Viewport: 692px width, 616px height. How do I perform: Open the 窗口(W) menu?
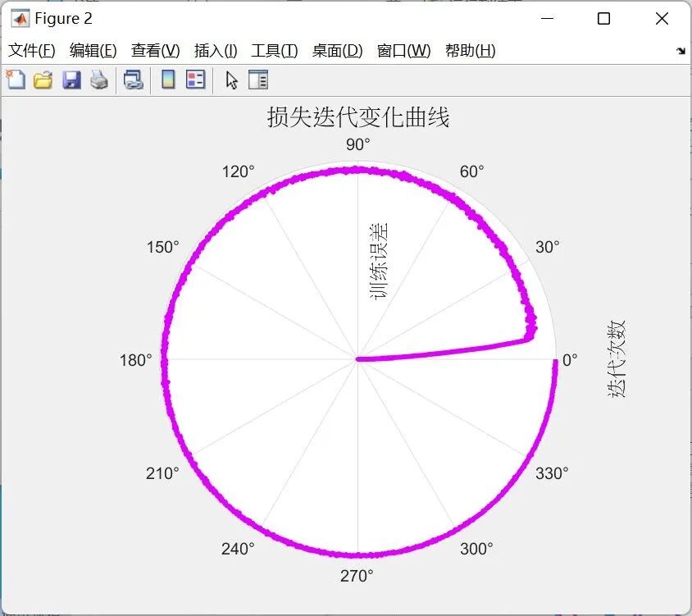(x=404, y=50)
